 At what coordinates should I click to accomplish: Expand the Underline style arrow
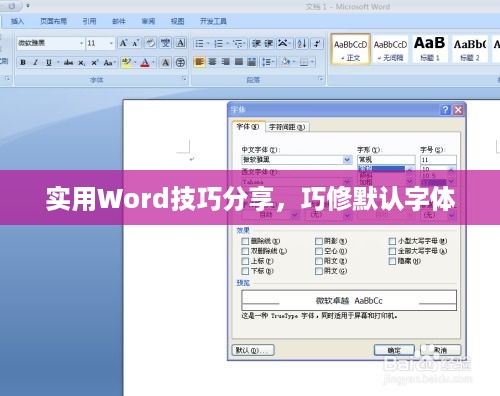(58, 62)
